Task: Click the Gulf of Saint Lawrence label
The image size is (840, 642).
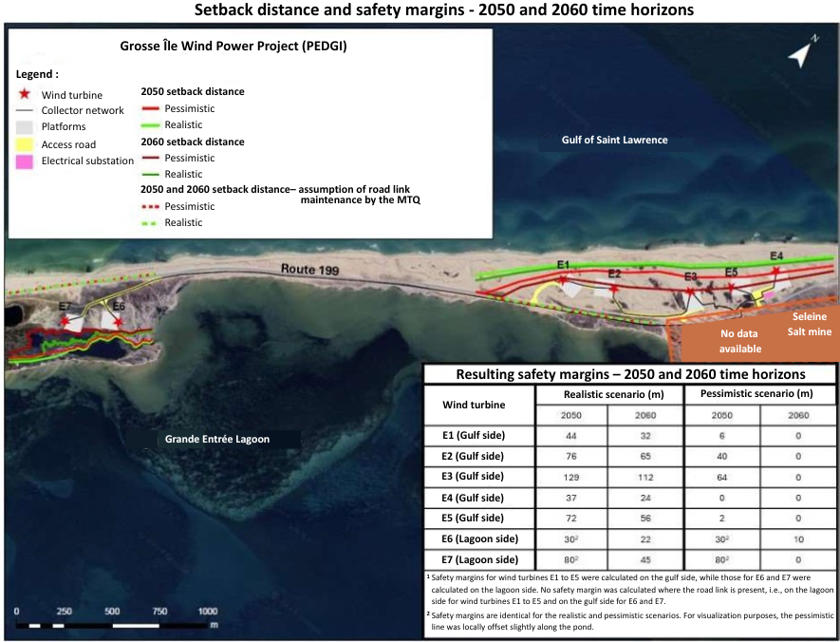Action: click(x=613, y=140)
